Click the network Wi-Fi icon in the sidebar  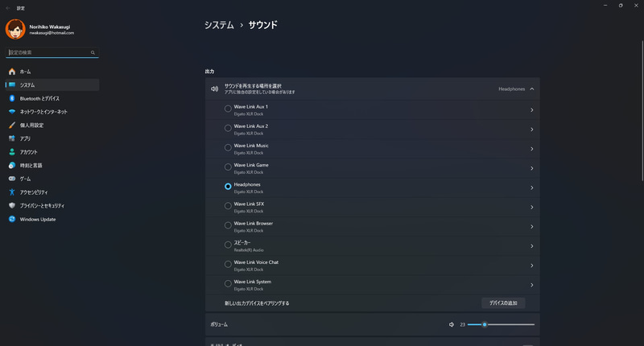pyautogui.click(x=12, y=112)
